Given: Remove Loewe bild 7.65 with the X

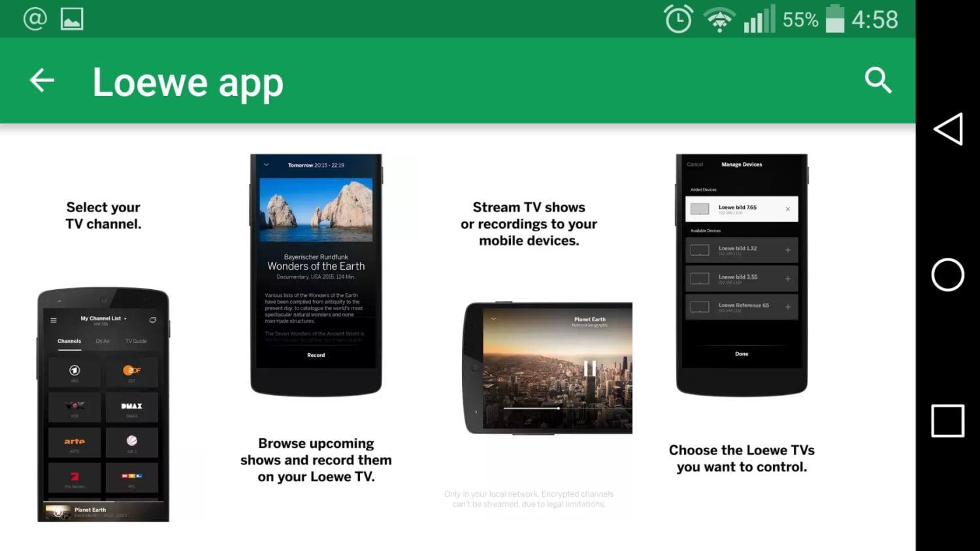Looking at the screenshot, I should tap(787, 209).
